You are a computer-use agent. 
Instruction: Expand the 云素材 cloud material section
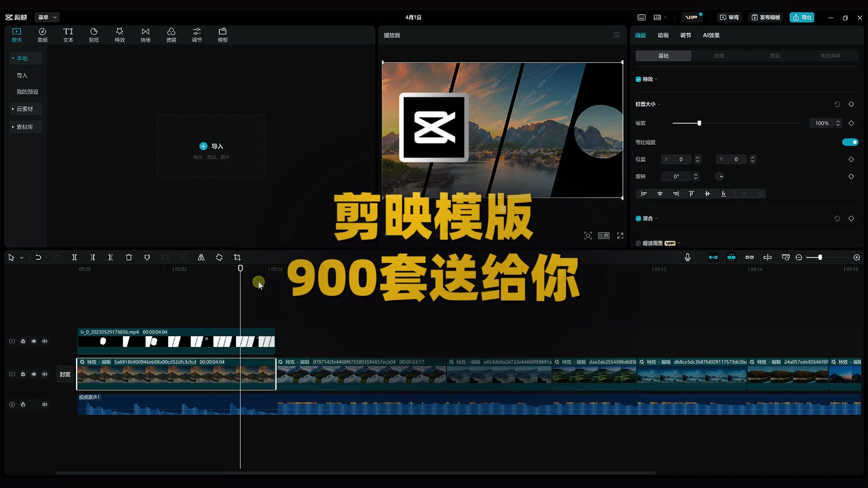click(x=13, y=109)
